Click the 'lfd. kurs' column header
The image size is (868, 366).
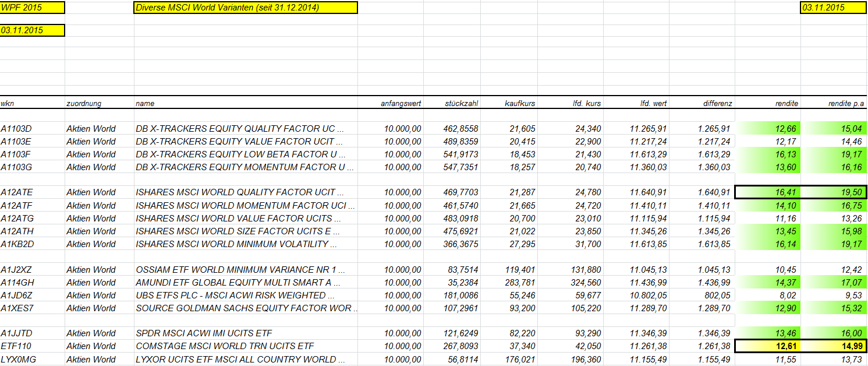click(587, 103)
